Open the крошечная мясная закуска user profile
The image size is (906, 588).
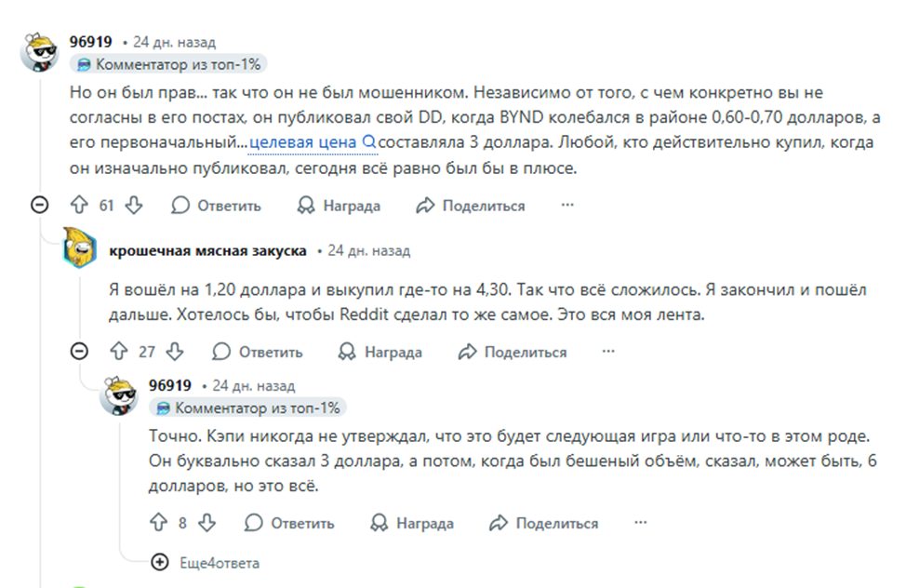tap(207, 251)
